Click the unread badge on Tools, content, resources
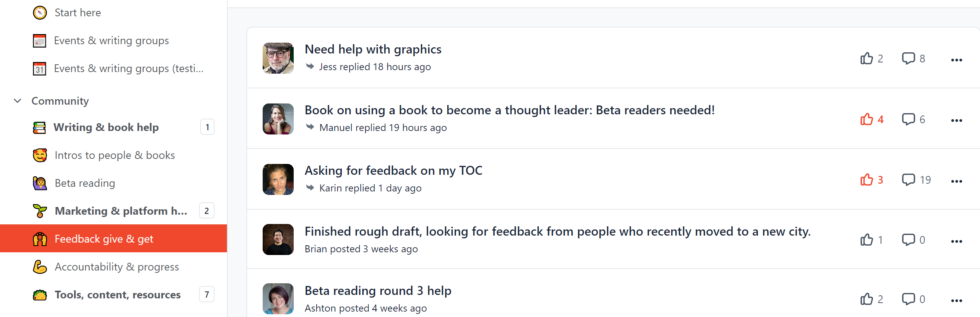The height and width of the screenshot is (317, 980). tap(207, 295)
